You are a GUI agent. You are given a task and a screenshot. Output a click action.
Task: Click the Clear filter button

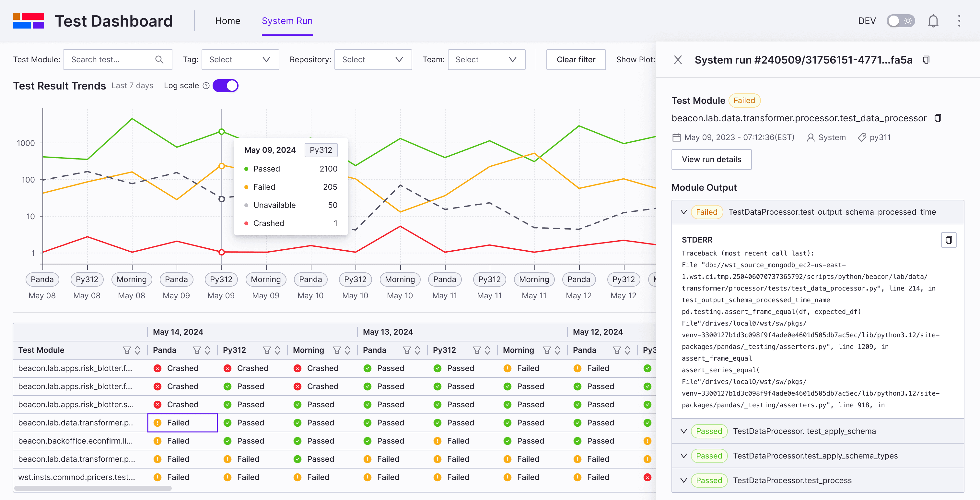click(x=576, y=60)
